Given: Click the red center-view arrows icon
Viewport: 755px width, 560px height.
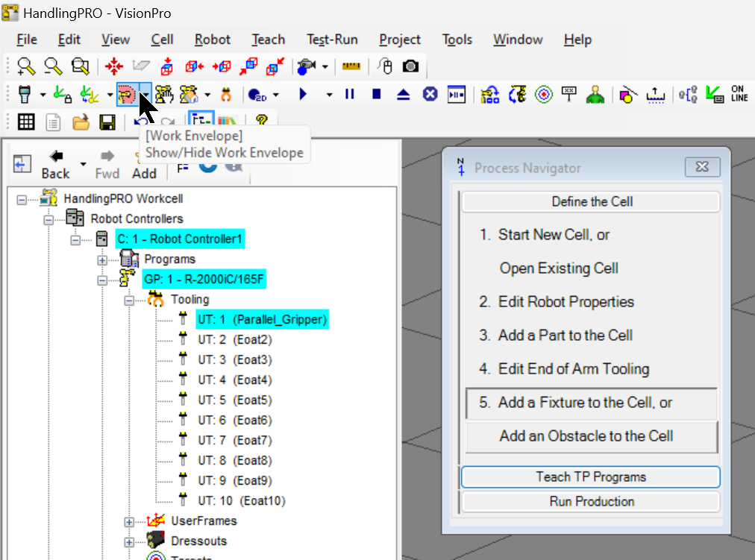Looking at the screenshot, I should click(114, 66).
